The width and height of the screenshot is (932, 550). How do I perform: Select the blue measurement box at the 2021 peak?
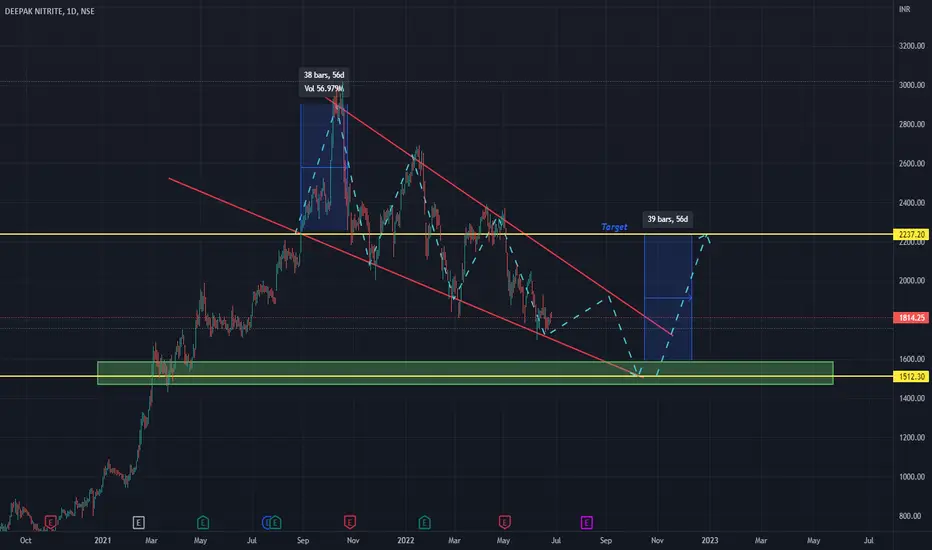tap(324, 168)
